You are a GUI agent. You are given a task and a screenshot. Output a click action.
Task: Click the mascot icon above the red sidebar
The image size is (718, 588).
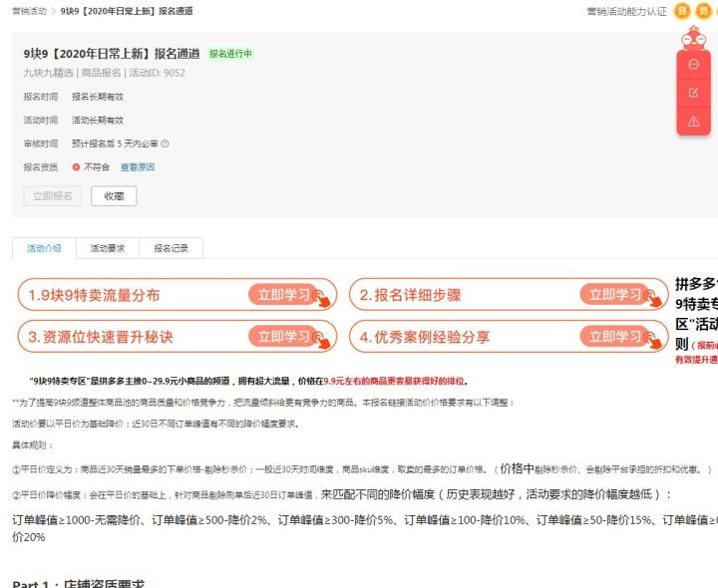coord(693,38)
